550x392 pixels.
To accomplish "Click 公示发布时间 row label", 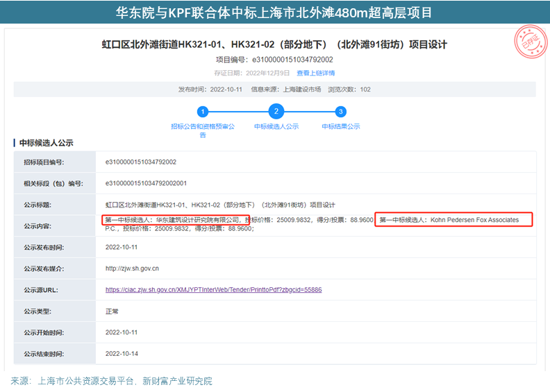I will 44,248.
